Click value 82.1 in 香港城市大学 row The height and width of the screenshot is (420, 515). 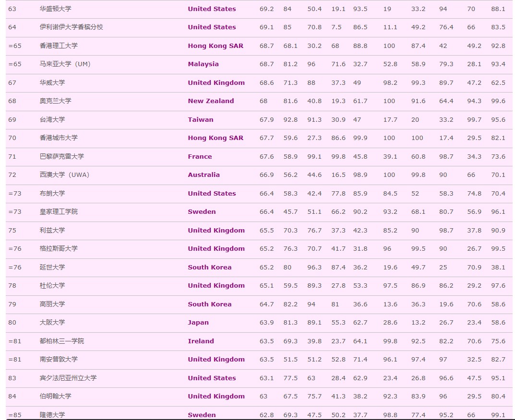coord(498,138)
